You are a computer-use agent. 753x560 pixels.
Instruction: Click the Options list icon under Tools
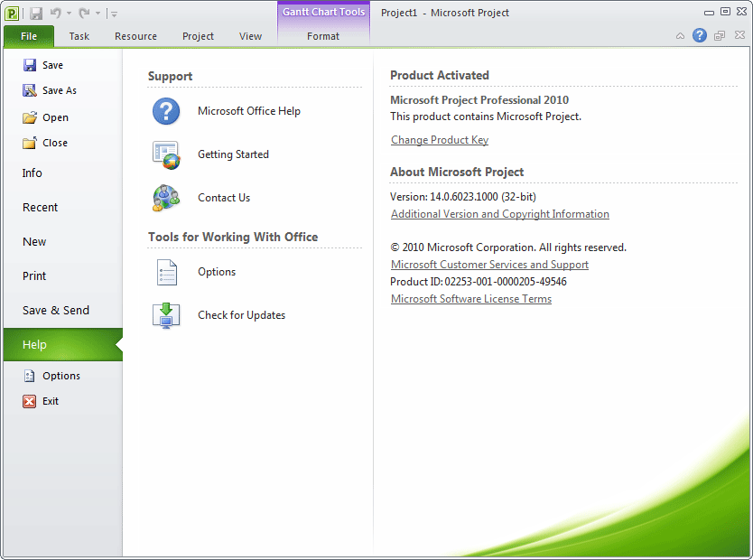(167, 272)
